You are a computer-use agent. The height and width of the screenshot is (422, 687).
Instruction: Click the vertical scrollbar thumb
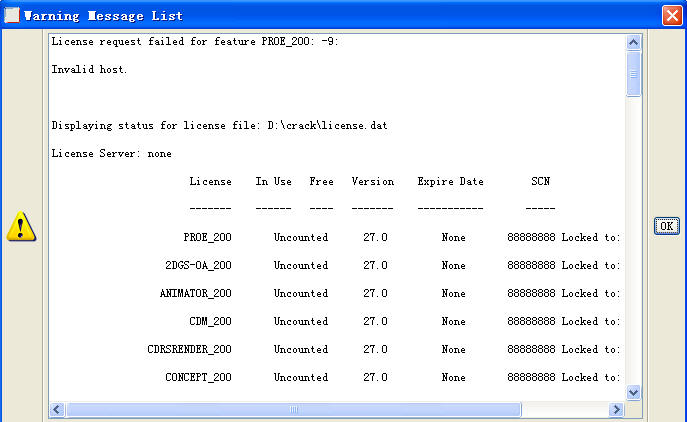coord(634,74)
